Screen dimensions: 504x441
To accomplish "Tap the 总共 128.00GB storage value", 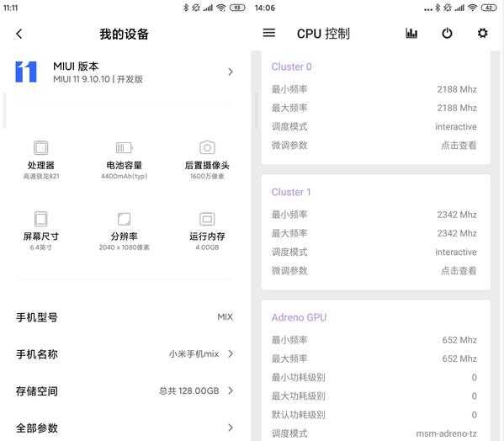I will [x=189, y=391].
